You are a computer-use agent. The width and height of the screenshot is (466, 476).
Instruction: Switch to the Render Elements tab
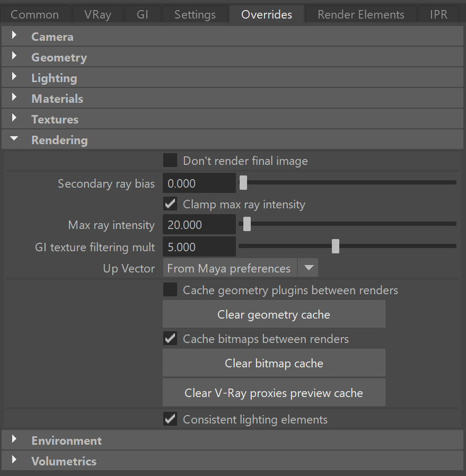[x=361, y=14]
